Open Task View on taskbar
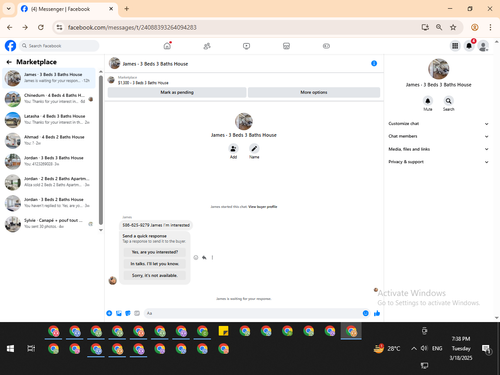Screen dimensions: 500x375 tap(31, 349)
